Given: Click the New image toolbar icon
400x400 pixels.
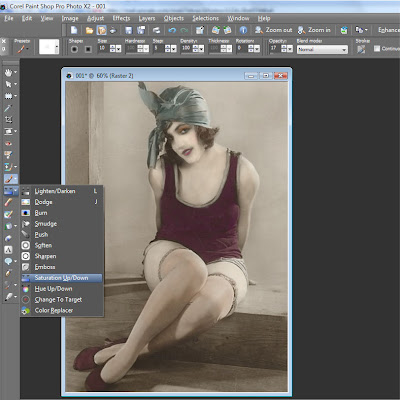Looking at the screenshot, I should (74, 30).
